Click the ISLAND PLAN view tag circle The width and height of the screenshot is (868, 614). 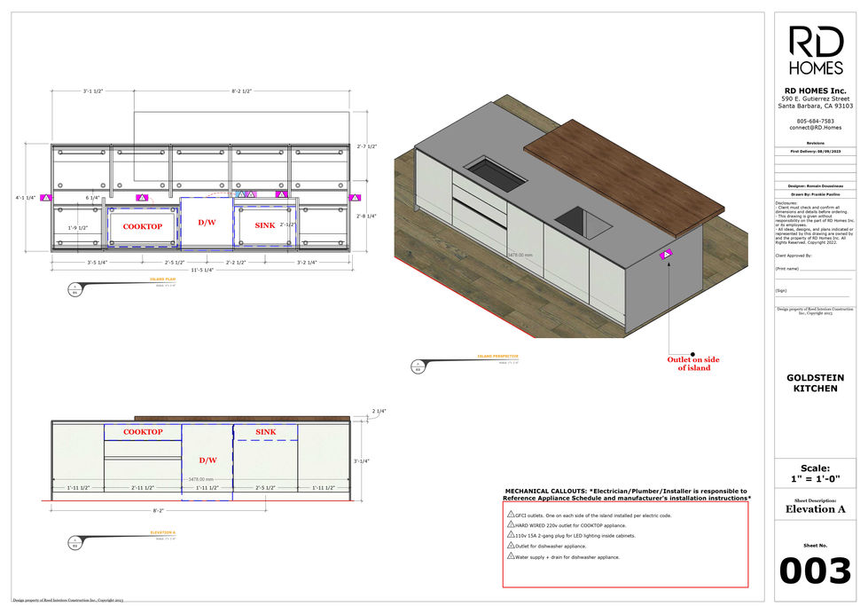[x=74, y=289]
